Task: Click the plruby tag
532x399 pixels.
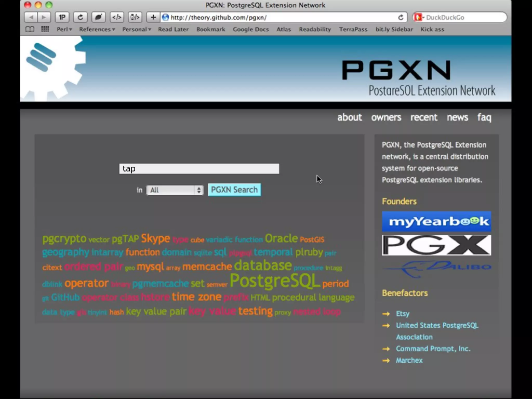Action: (309, 252)
